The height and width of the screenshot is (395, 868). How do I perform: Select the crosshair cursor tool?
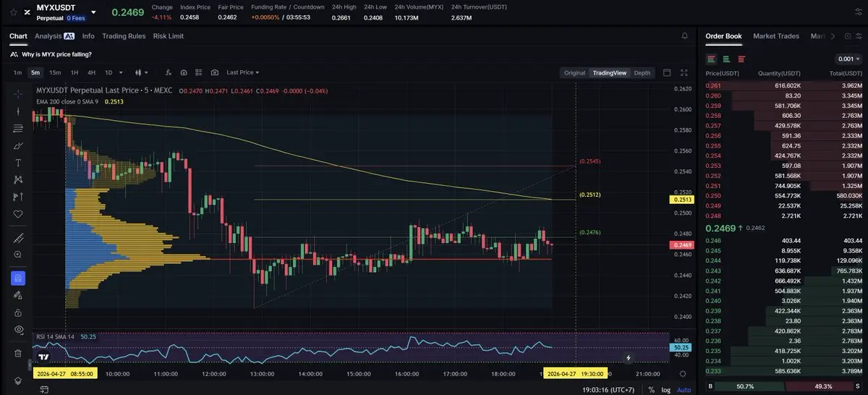pos(17,94)
